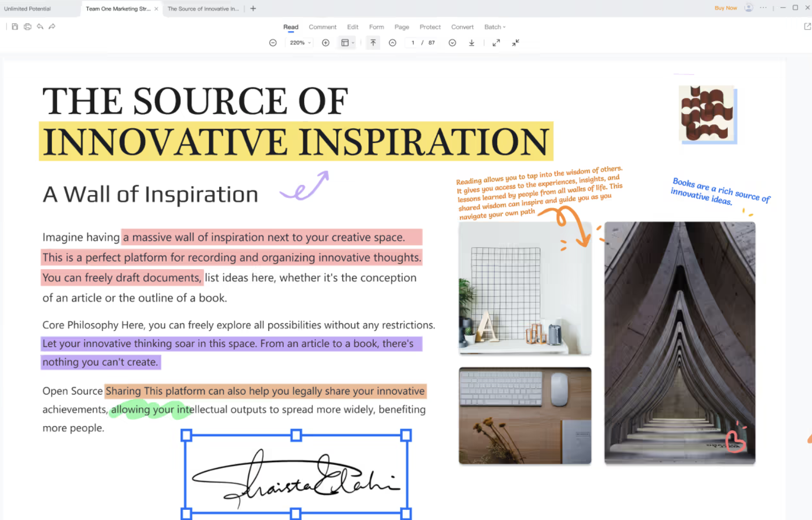Go to the previous page
812x520 pixels.
point(393,43)
